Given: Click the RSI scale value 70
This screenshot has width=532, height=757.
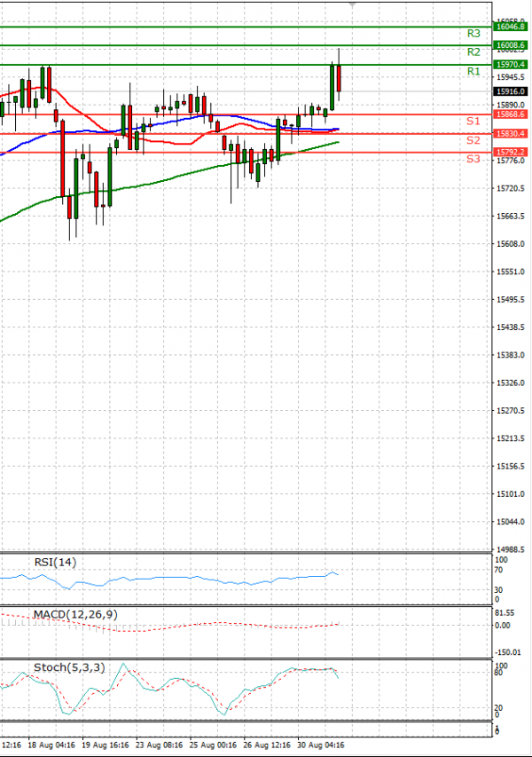Looking at the screenshot, I should [498, 570].
